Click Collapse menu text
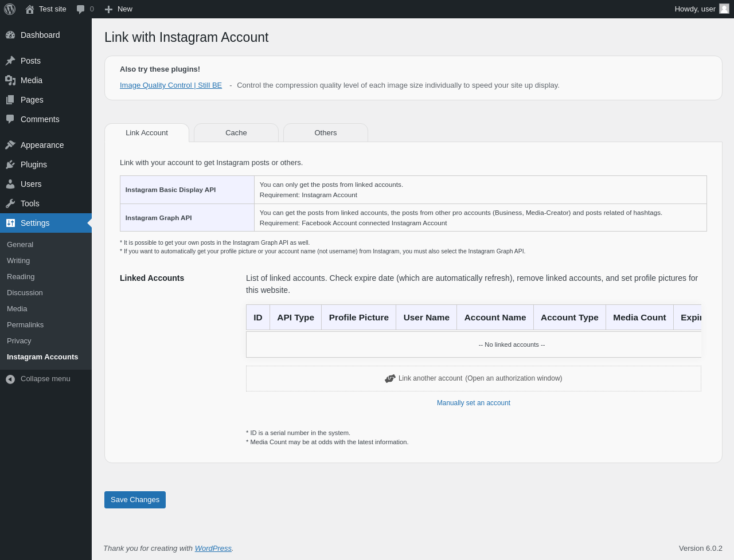 tap(45, 379)
